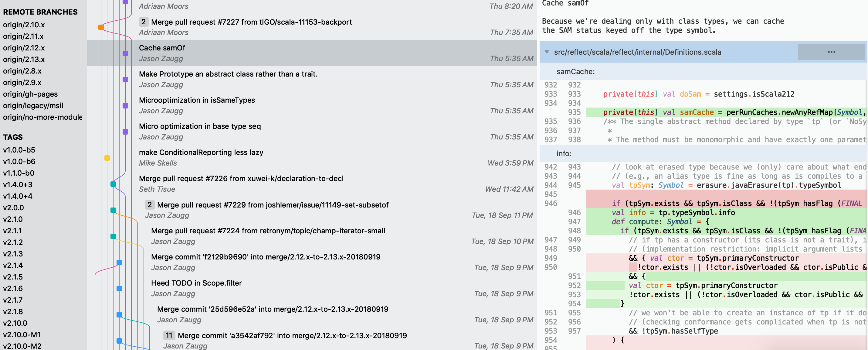The width and height of the screenshot is (868, 350).
Task: Select tag v2.1.1
Action: point(12,231)
